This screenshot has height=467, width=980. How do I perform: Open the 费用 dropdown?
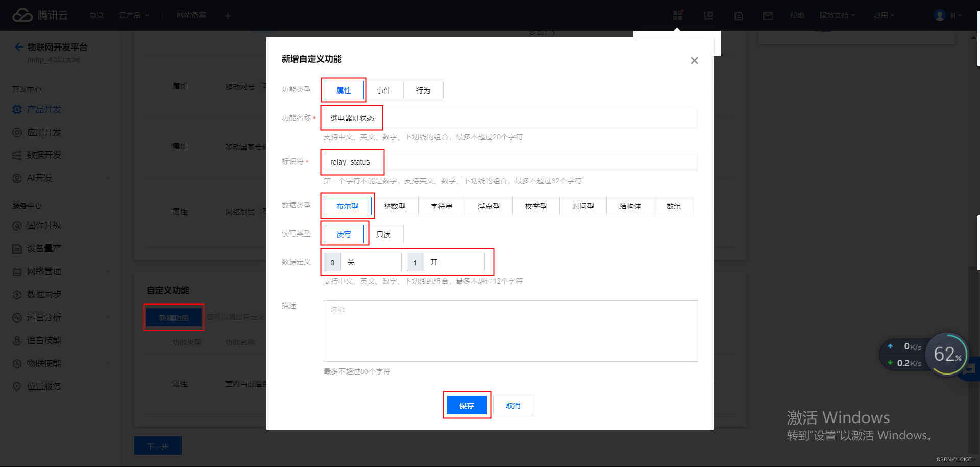coord(884,15)
